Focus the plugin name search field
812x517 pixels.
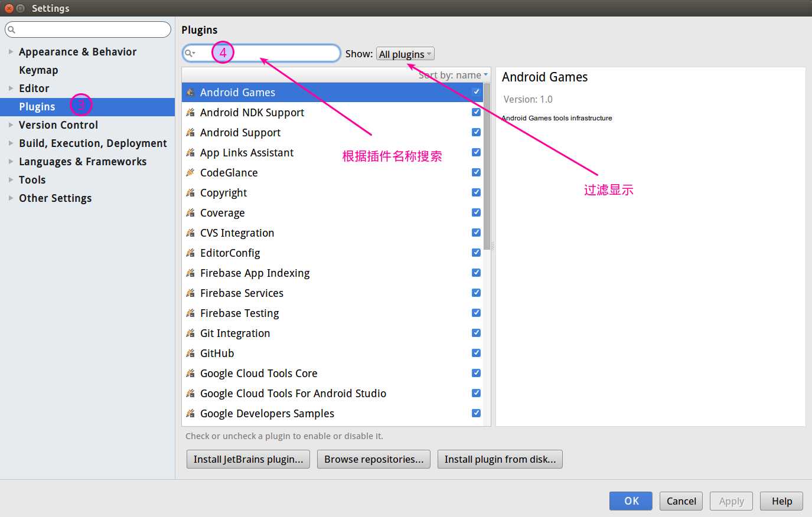[x=262, y=53]
